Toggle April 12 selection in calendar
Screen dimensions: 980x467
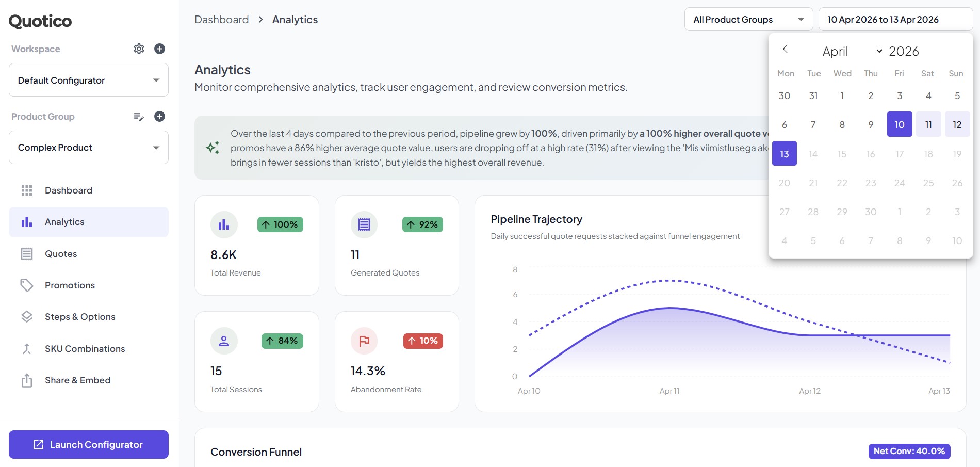[x=957, y=124]
